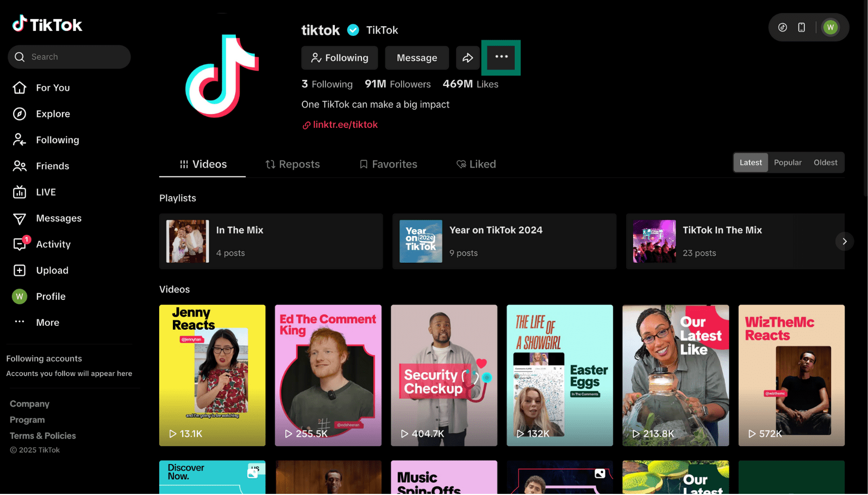Switch to the Videos tab
The image size is (868, 495).
[203, 164]
